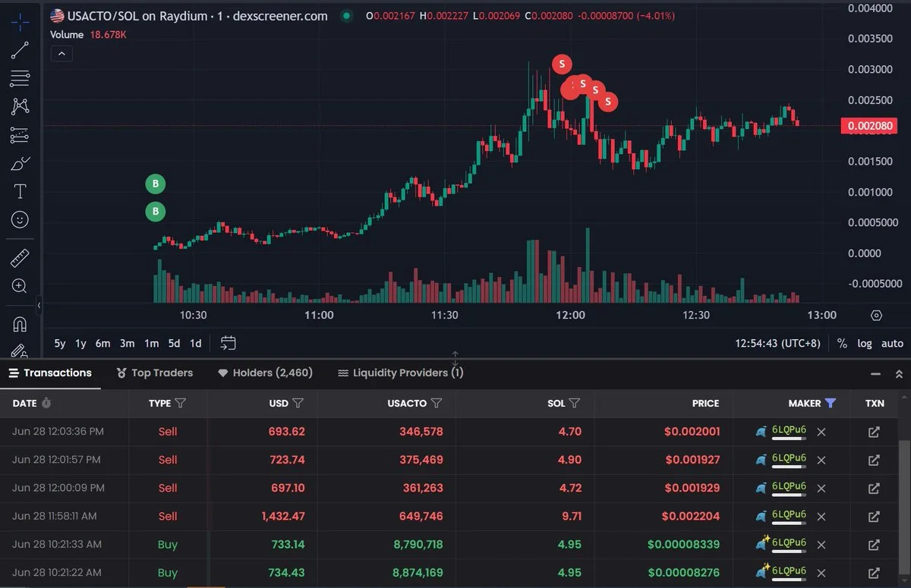The image size is (911, 588).
Task: Click the upper green B buy marker
Action: click(155, 184)
